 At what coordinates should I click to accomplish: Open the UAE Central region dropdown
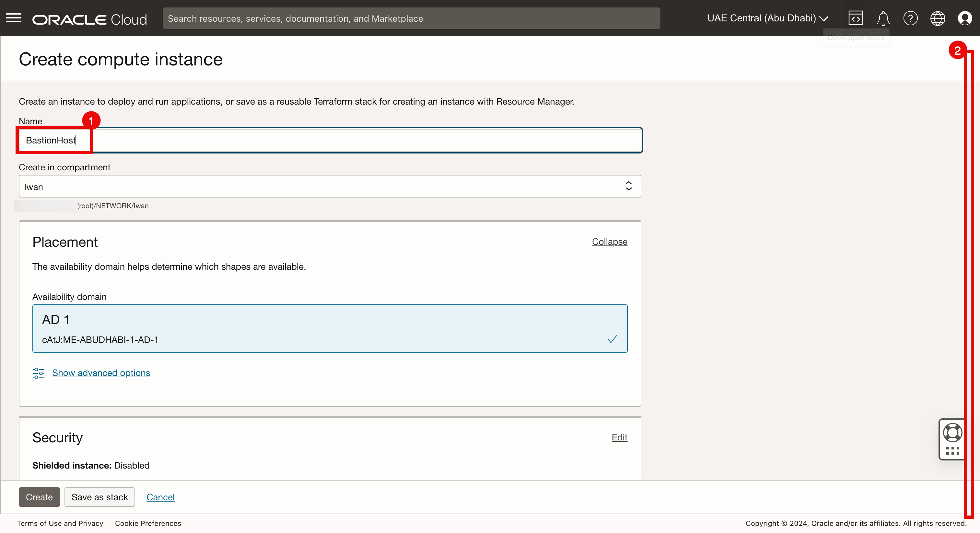pyautogui.click(x=768, y=18)
